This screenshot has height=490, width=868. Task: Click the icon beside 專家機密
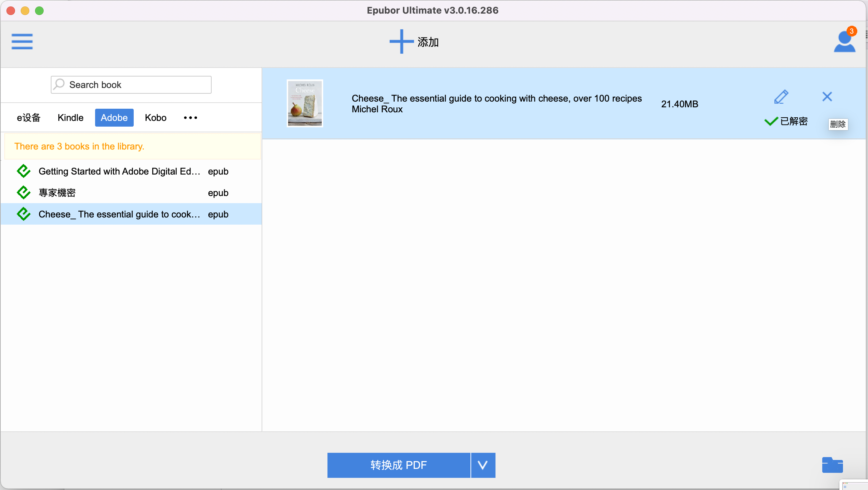pos(24,192)
